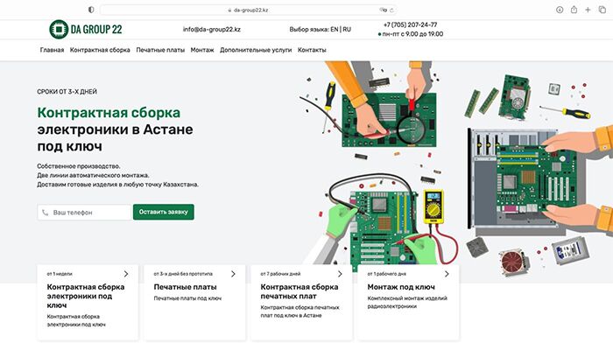
Task: Switch site language to RU
Action: click(347, 29)
